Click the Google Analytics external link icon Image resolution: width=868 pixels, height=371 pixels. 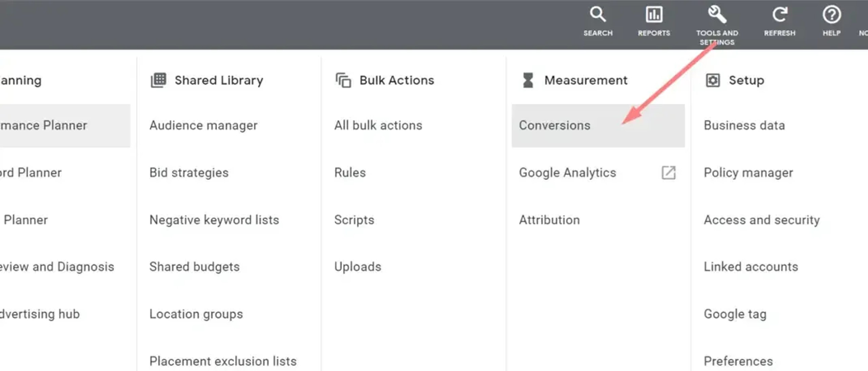668,173
